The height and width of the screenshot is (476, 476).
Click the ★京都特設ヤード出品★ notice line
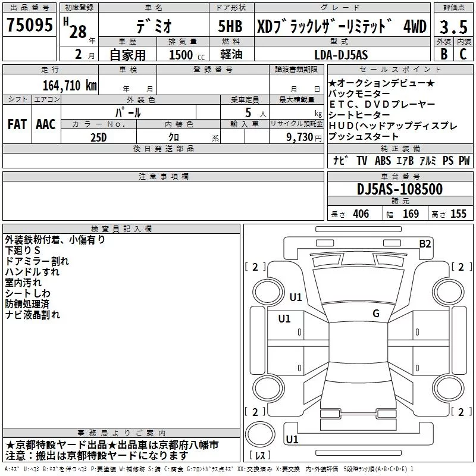(x=112, y=445)
